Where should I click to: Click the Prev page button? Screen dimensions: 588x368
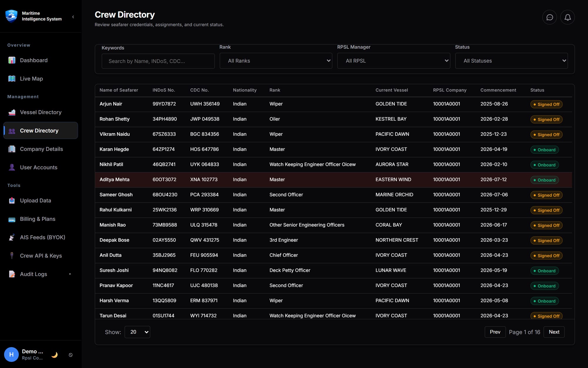click(495, 332)
